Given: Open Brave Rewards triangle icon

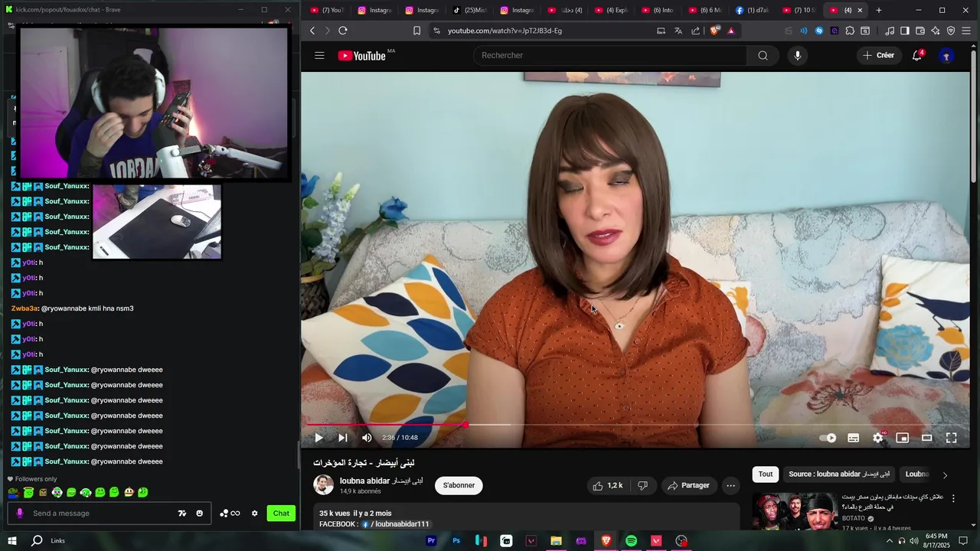Looking at the screenshot, I should pyautogui.click(x=731, y=31).
